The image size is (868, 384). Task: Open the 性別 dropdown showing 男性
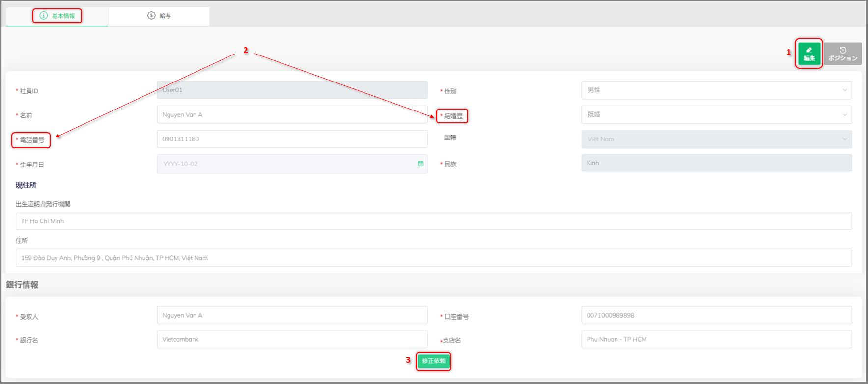(716, 90)
